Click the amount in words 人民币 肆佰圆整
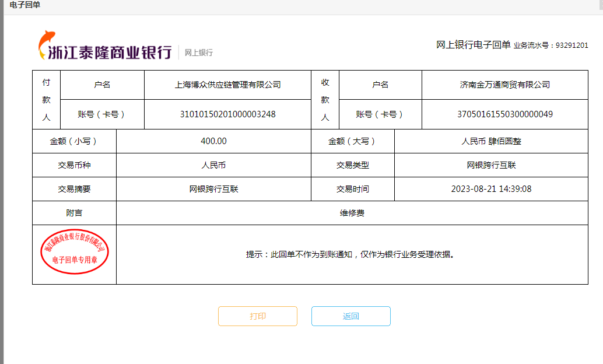This screenshot has height=364, width=603. 491,141
